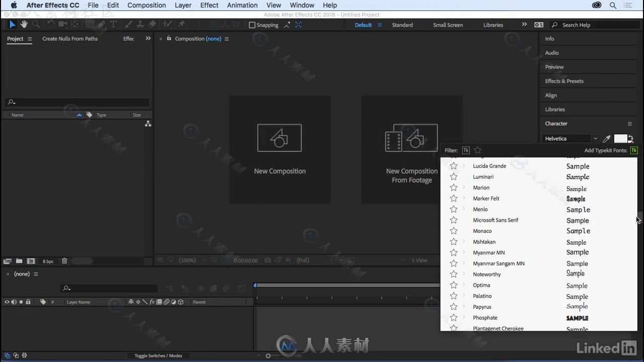This screenshot has width=644, height=362.
Task: Open macOS Spotlight search
Action: [613, 5]
